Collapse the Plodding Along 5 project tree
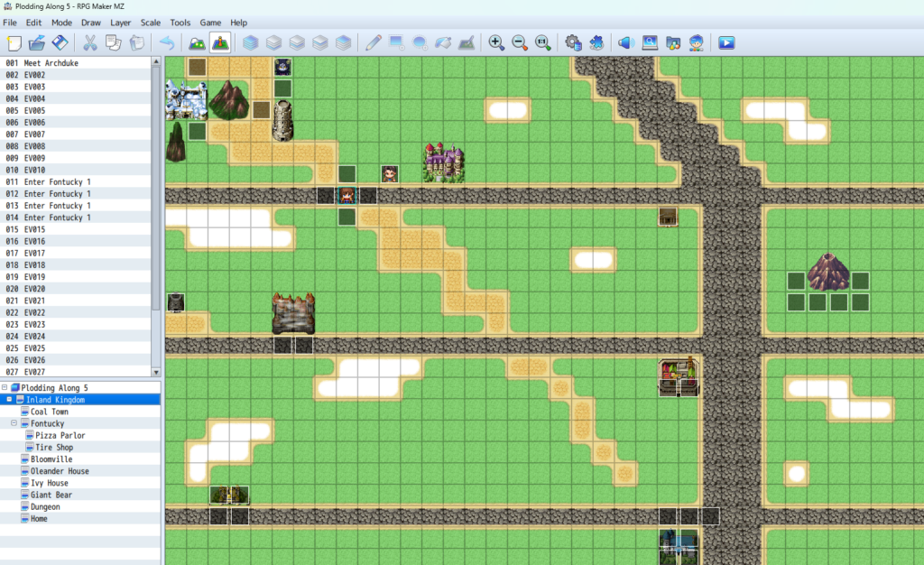The height and width of the screenshot is (565, 924). point(5,388)
